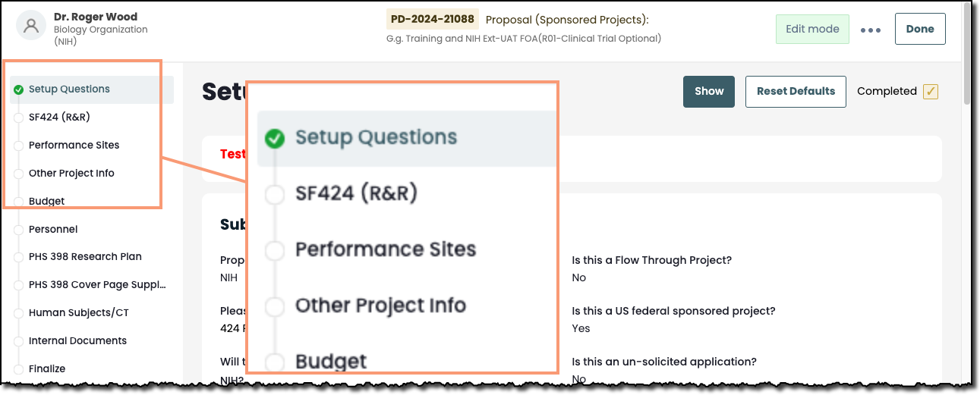The image size is (980, 395).
Task: Open PHS 398 Cover Page Supplement
Action: pos(96,285)
